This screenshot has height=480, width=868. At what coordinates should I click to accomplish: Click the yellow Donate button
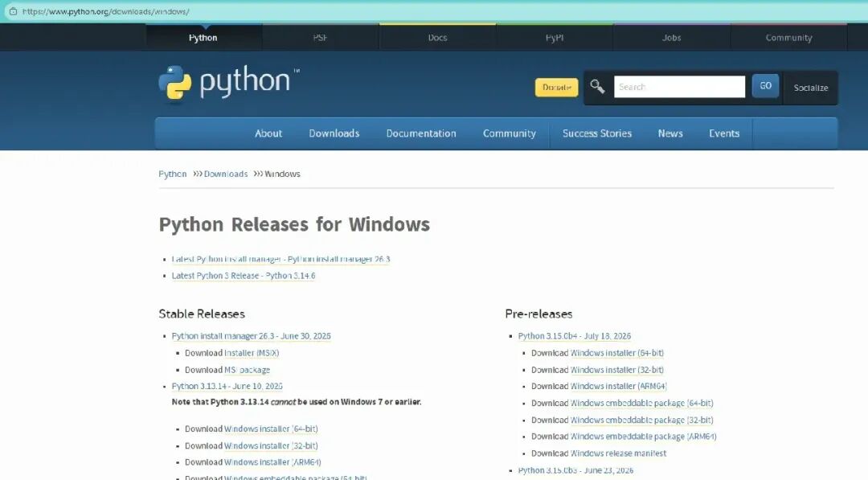click(x=556, y=88)
